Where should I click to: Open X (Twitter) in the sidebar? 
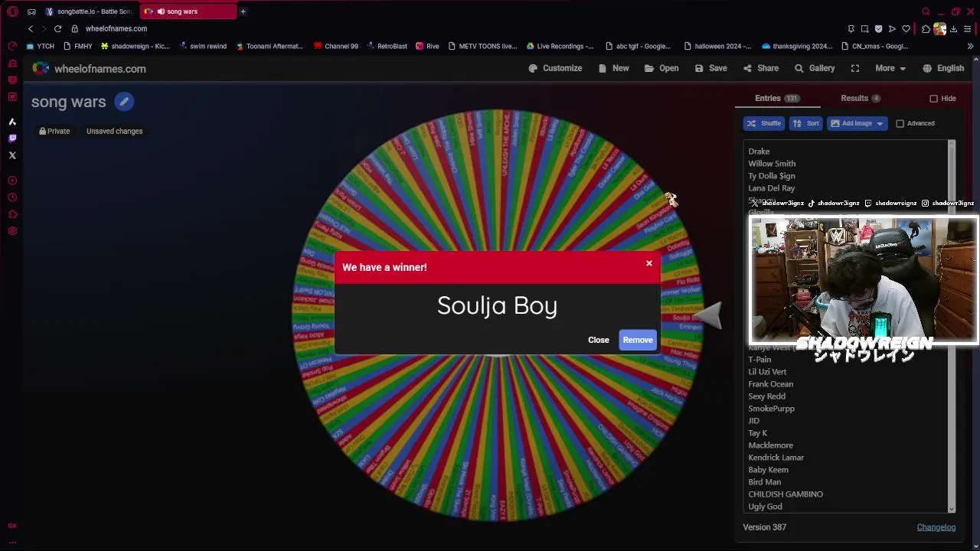[12, 155]
